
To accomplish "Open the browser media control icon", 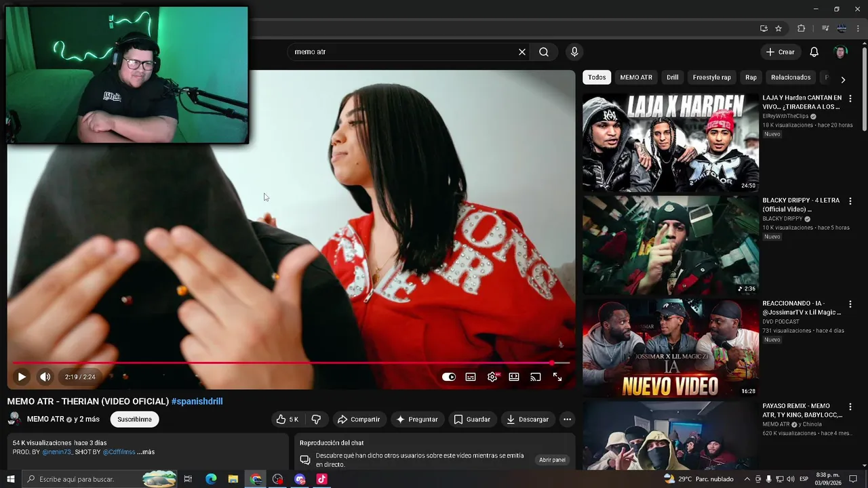I will [825, 28].
